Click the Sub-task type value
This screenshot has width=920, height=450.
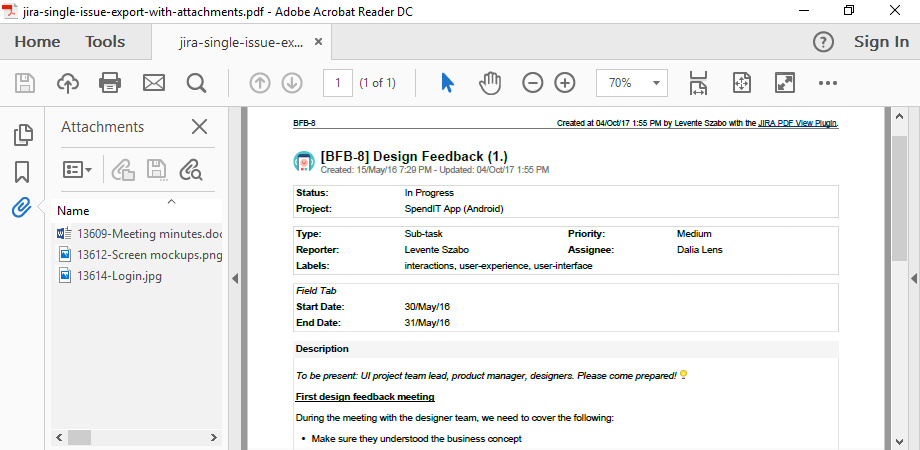click(424, 234)
